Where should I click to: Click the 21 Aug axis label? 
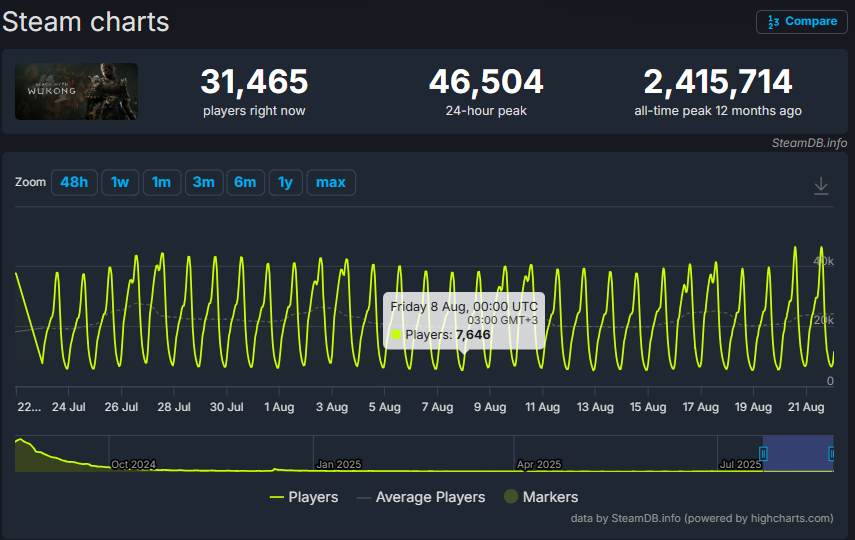coord(806,407)
